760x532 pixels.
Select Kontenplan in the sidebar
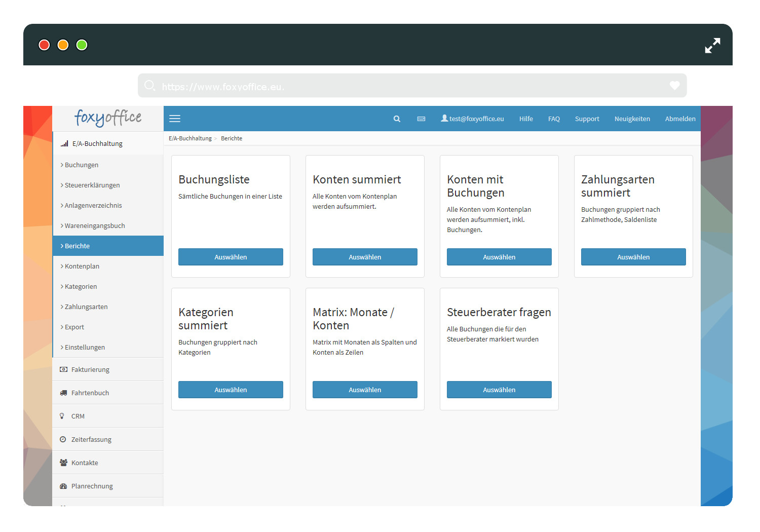pos(82,266)
